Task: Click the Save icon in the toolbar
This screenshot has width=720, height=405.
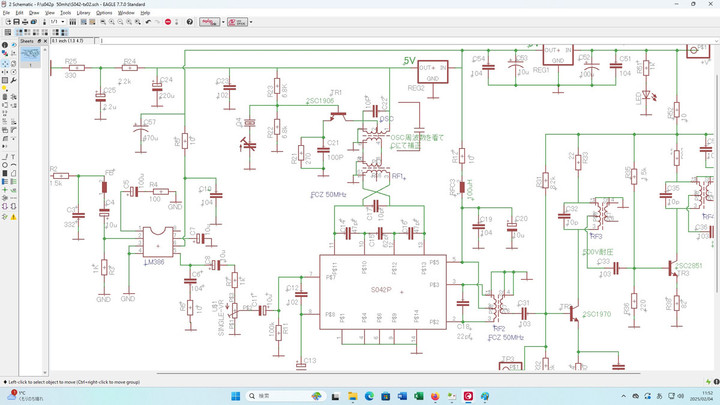Action: click(x=17, y=21)
